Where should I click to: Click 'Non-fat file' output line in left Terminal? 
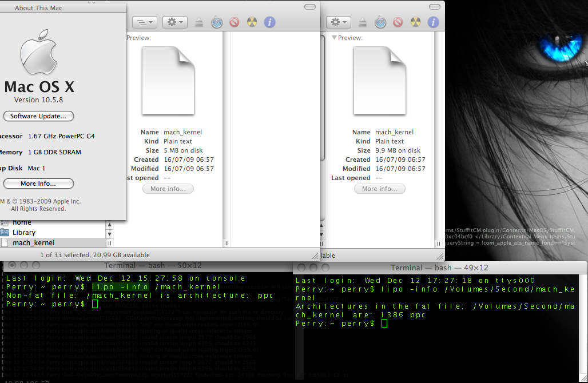pos(140,296)
